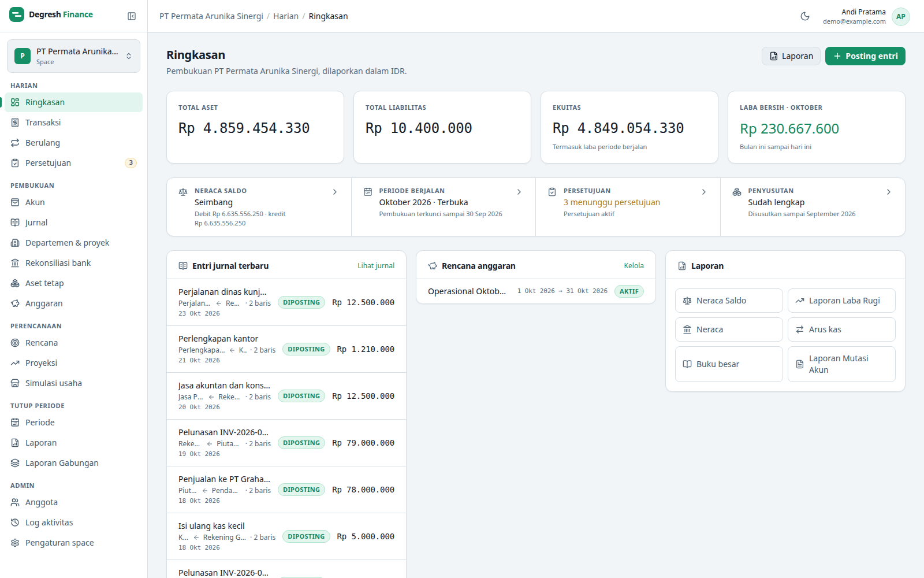Open Pengaturan space gear icon

pos(15,543)
